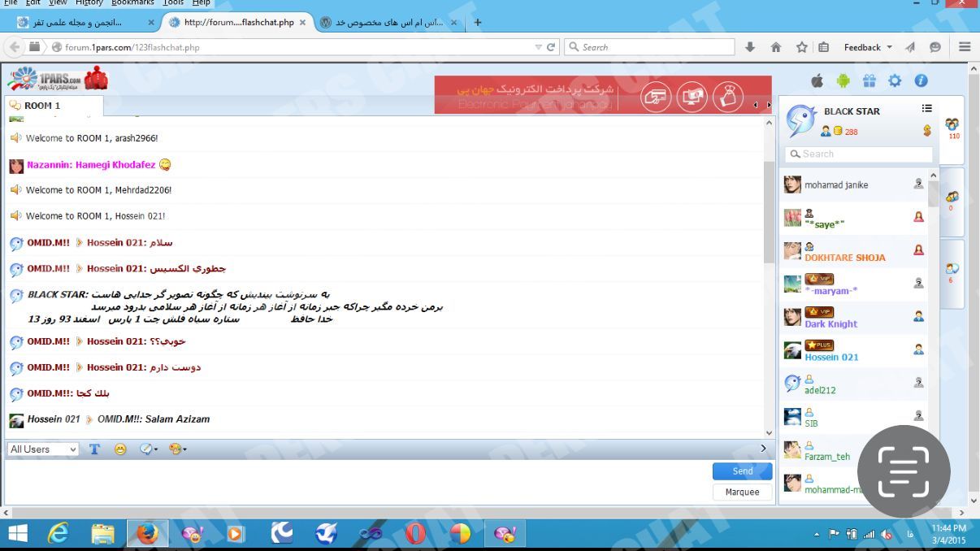
Task: Click the user list Search field
Action: [x=858, y=154]
